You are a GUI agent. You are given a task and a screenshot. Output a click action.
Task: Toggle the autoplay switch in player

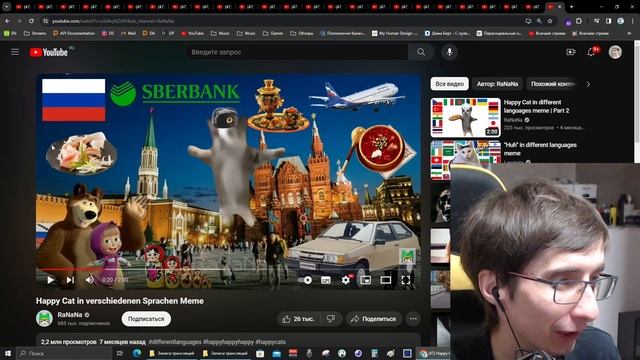click(x=305, y=280)
